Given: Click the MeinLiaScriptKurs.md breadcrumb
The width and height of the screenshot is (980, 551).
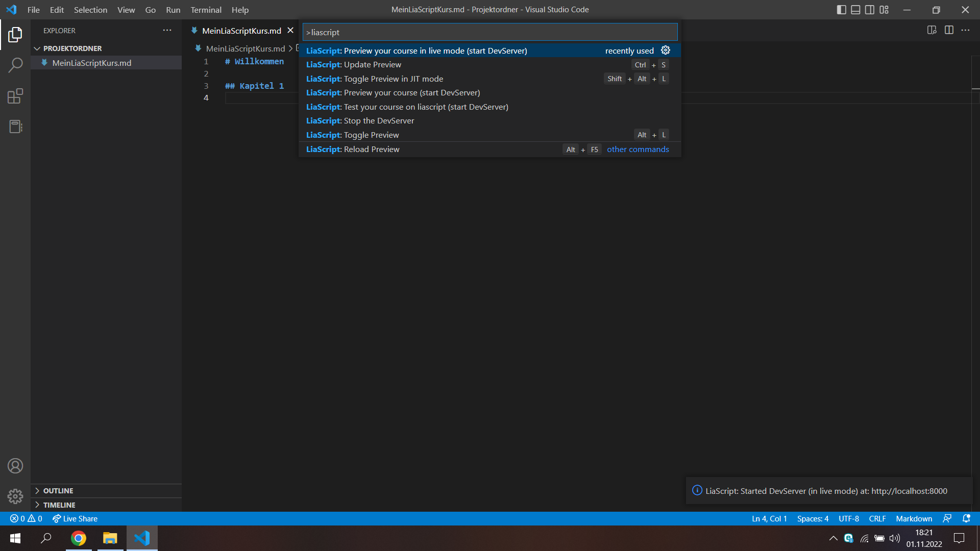Looking at the screenshot, I should pyautogui.click(x=245, y=48).
